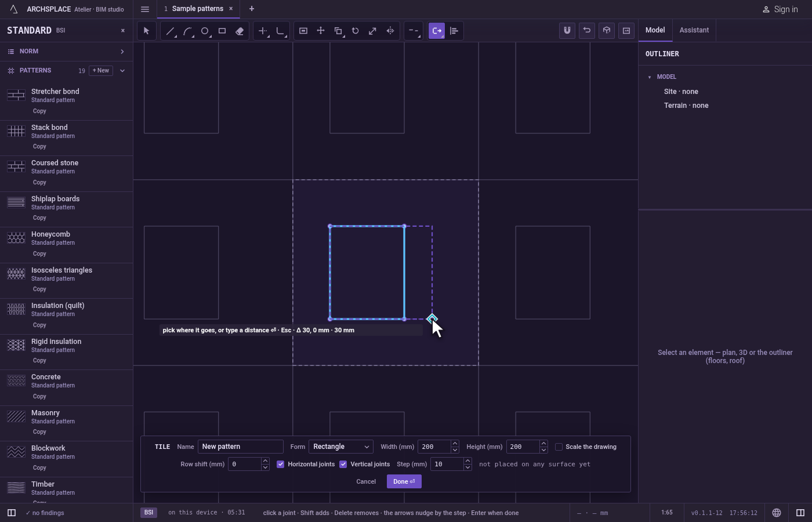Uncheck Horizontal joints
This screenshot has height=522, width=812.
(x=281, y=464)
